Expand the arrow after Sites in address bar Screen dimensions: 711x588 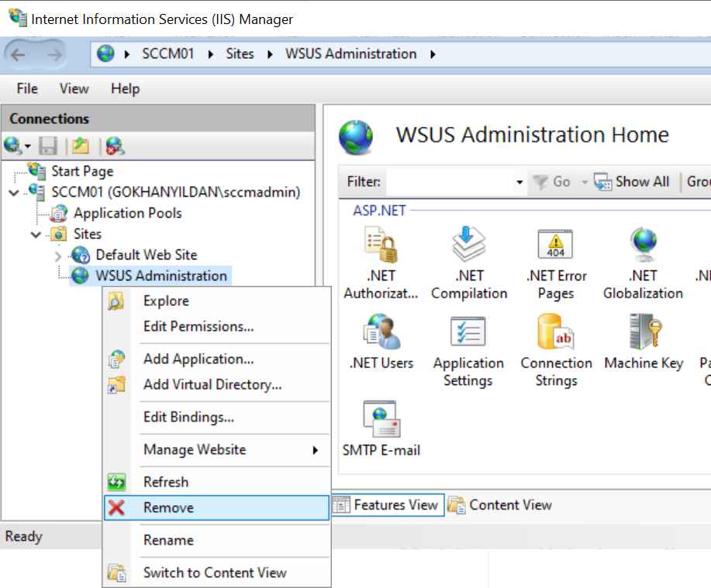271,54
